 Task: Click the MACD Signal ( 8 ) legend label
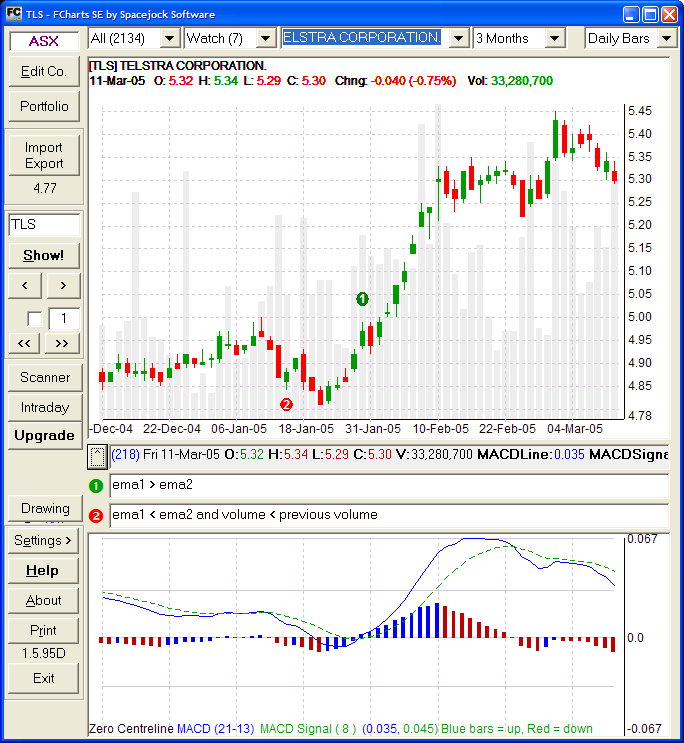tap(308, 729)
